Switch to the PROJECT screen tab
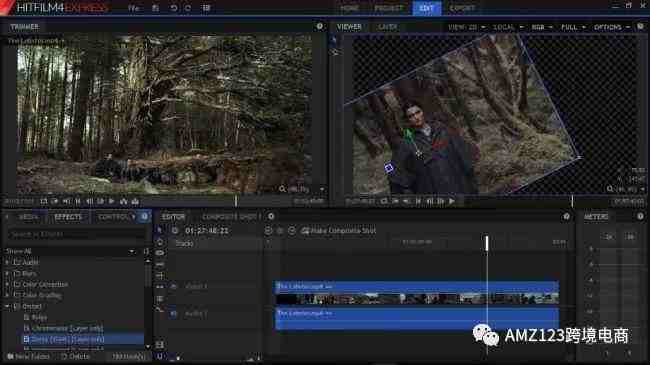The height and width of the screenshot is (365, 650). click(388, 8)
